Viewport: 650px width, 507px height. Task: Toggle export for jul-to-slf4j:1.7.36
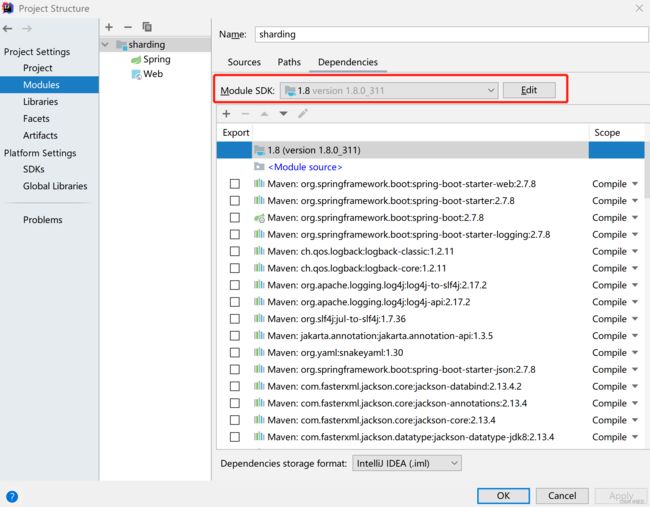pos(235,319)
